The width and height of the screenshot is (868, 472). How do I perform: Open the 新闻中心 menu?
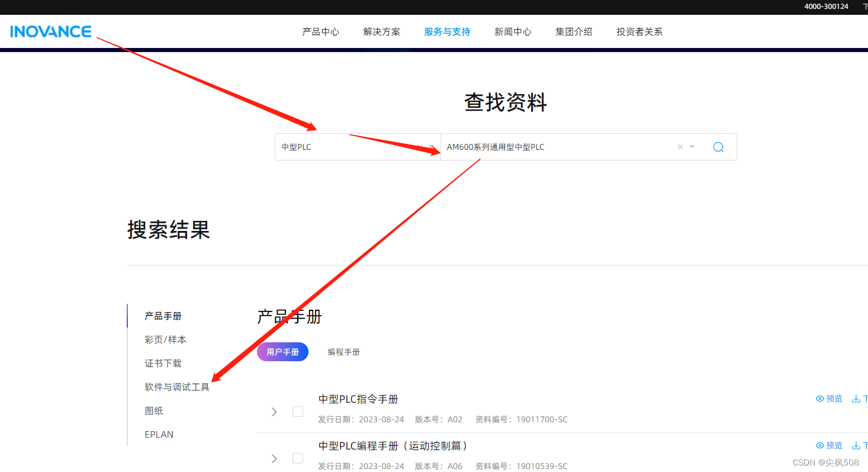click(513, 32)
